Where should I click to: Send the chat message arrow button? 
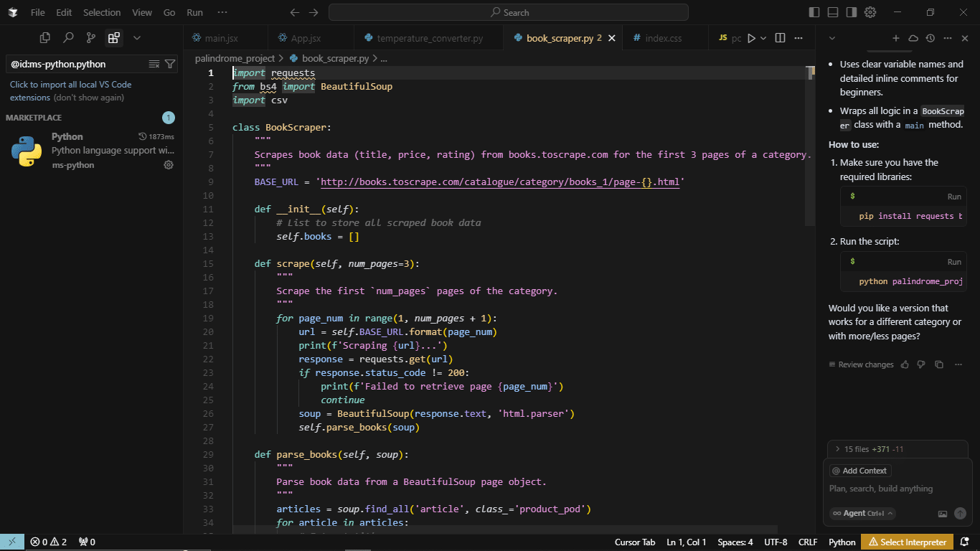pos(960,514)
